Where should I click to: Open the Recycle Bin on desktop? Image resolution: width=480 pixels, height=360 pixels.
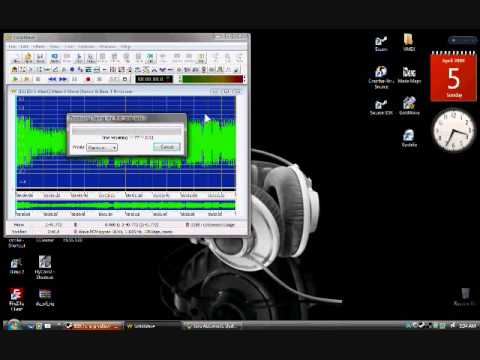pyautogui.click(x=465, y=297)
